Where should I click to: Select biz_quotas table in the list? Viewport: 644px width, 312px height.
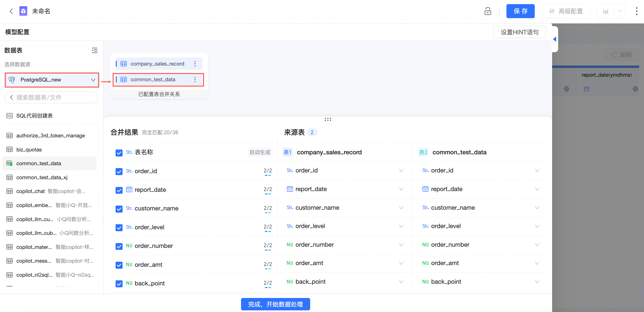click(29, 150)
